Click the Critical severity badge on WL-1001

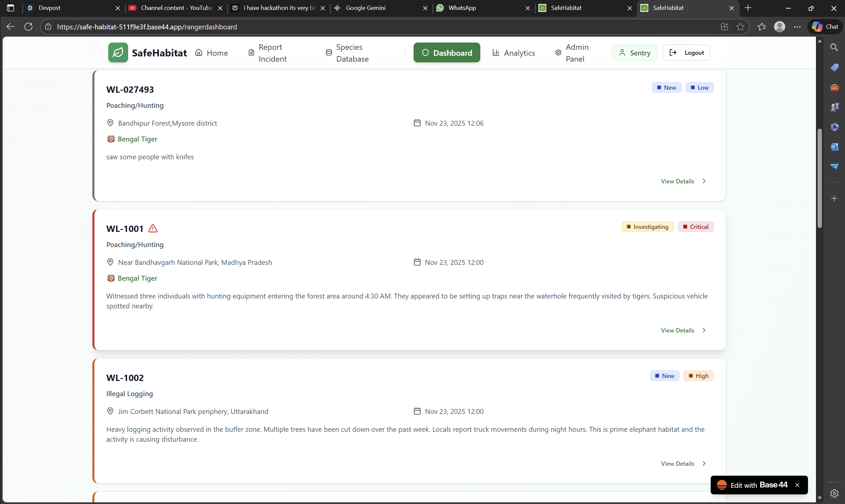[695, 227]
